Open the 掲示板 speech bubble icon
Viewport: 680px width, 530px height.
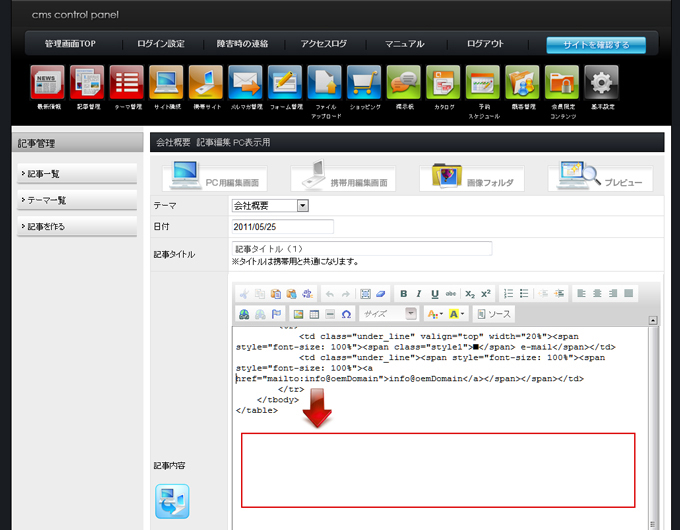tap(403, 83)
